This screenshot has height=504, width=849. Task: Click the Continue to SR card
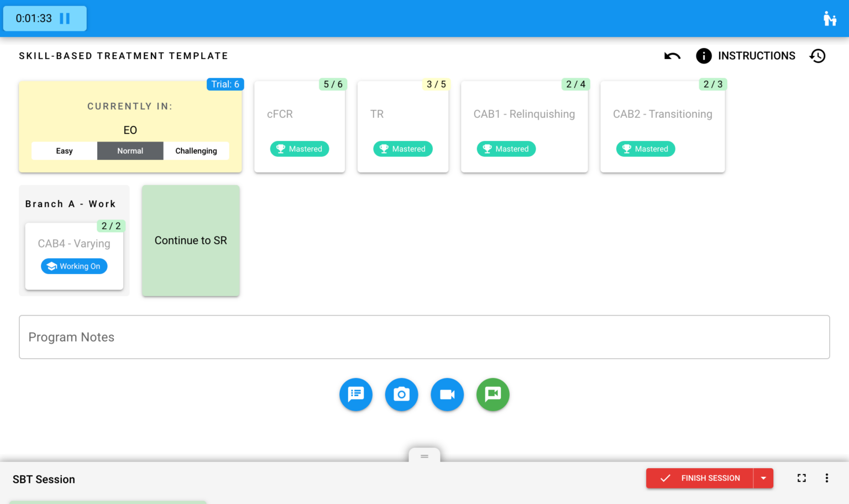point(191,240)
